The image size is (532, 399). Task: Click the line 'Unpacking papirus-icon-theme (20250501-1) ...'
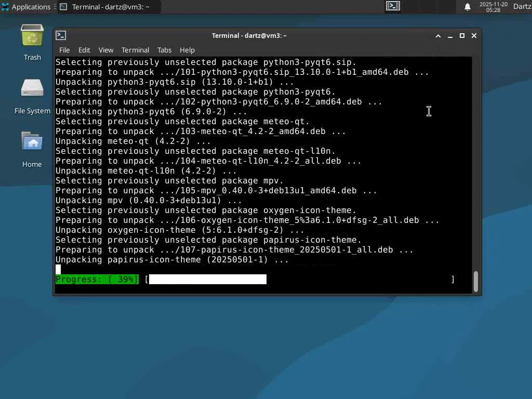(x=172, y=260)
